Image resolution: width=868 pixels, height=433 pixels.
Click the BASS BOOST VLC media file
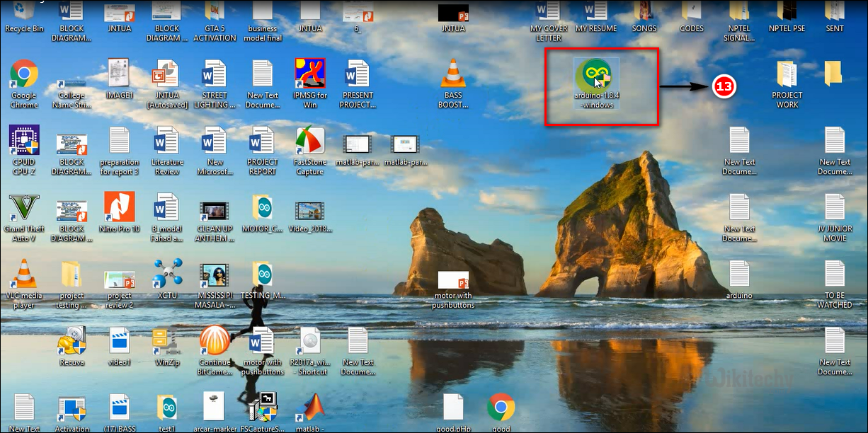tap(453, 74)
